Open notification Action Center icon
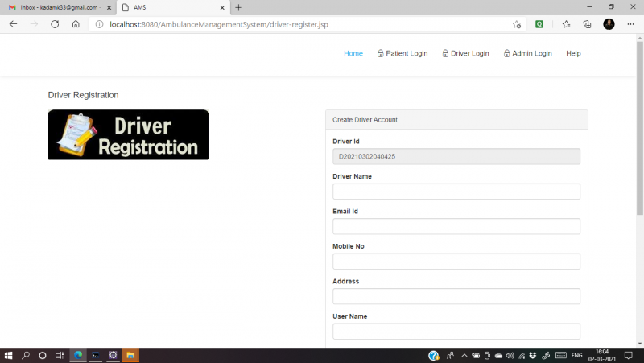 [x=629, y=355]
